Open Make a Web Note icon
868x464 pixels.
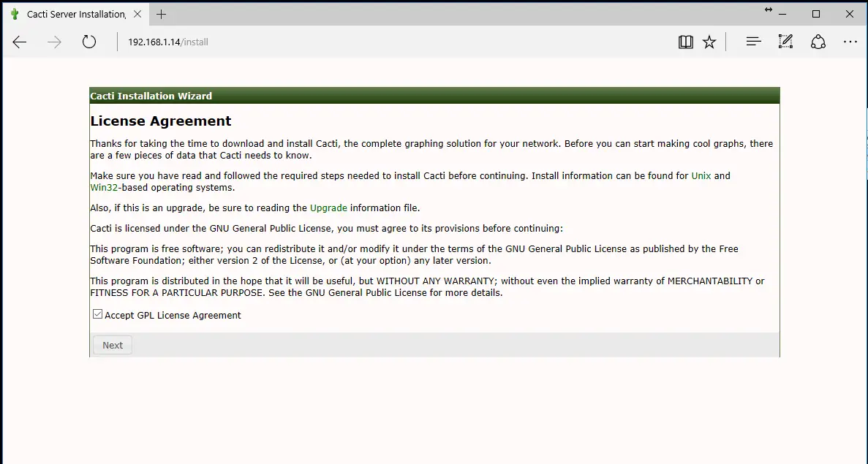pyautogui.click(x=785, y=42)
